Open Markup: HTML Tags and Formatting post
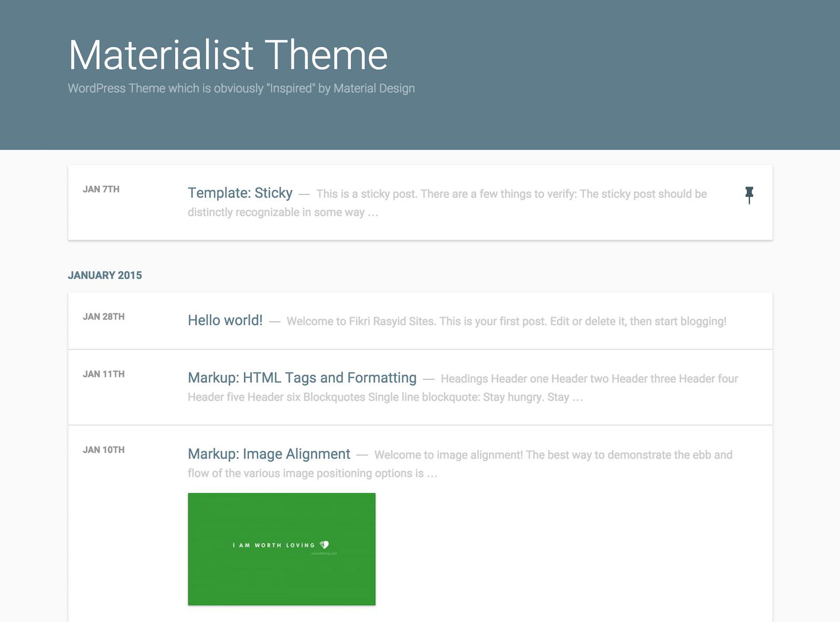 [302, 378]
